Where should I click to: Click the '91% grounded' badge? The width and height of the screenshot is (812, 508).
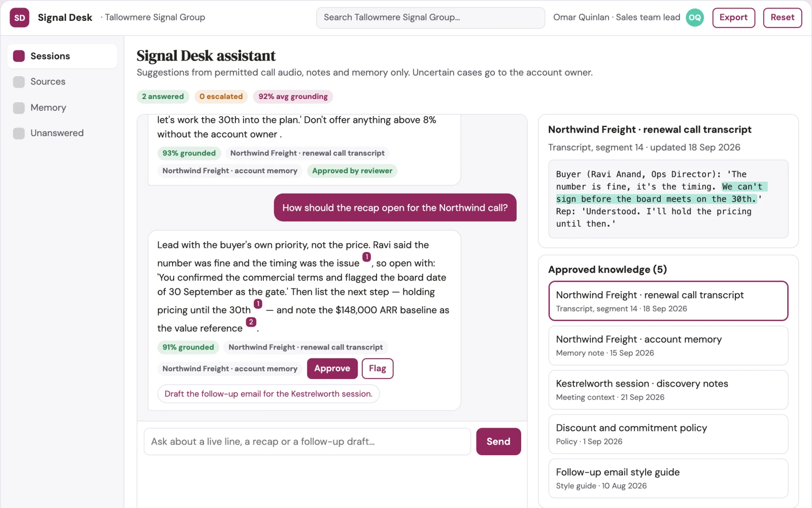click(x=188, y=347)
